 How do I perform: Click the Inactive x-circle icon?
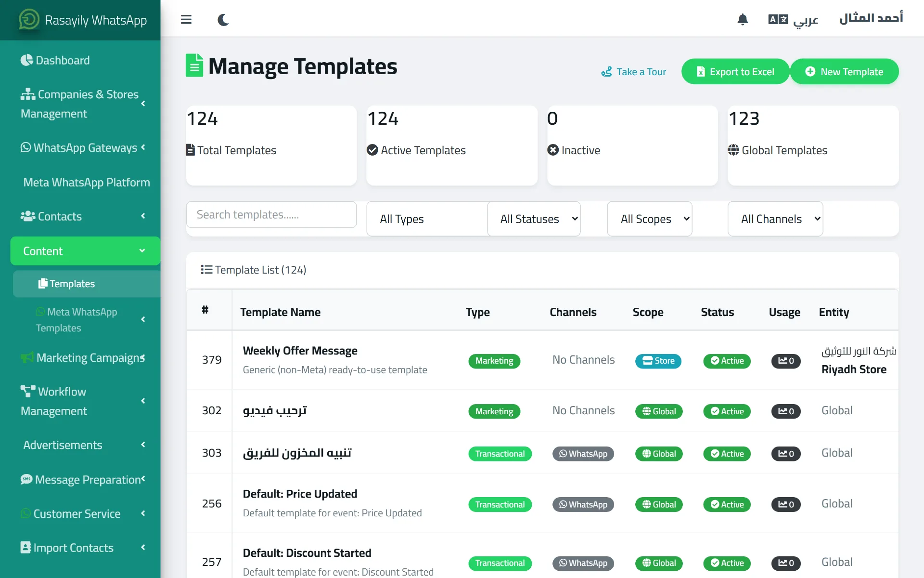pyautogui.click(x=553, y=150)
